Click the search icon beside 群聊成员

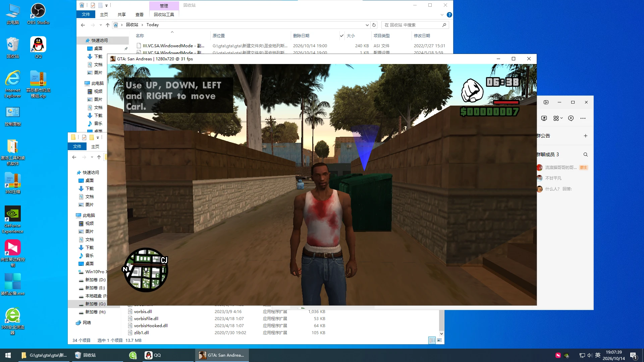pyautogui.click(x=586, y=155)
